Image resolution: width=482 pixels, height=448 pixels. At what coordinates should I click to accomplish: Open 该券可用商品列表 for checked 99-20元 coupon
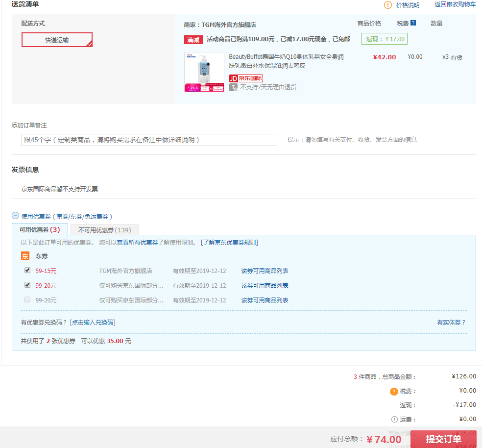pyautogui.click(x=265, y=286)
